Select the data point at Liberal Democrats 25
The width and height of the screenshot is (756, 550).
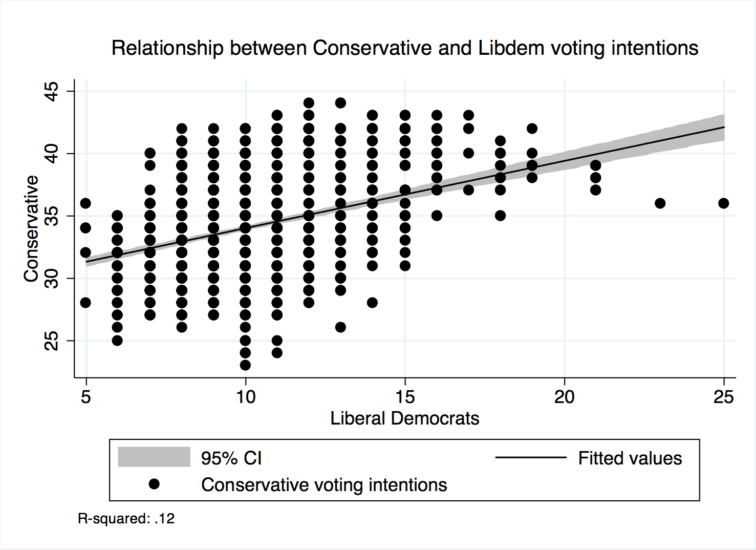tap(723, 203)
